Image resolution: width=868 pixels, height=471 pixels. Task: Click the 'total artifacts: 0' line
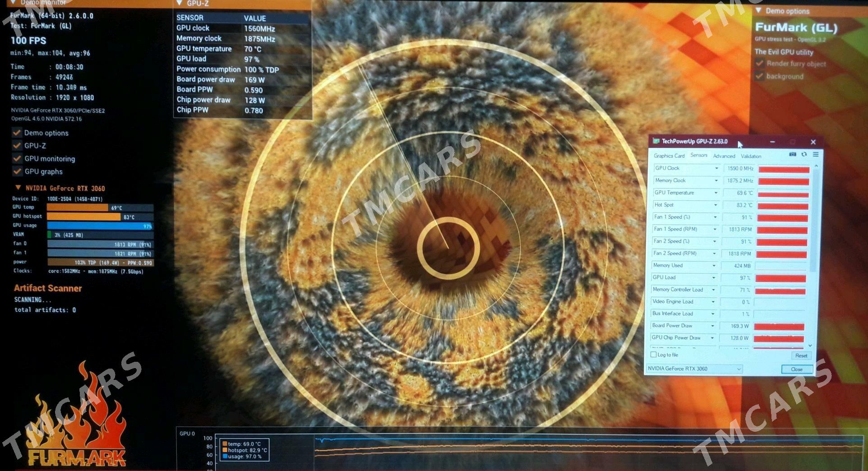pyautogui.click(x=45, y=309)
